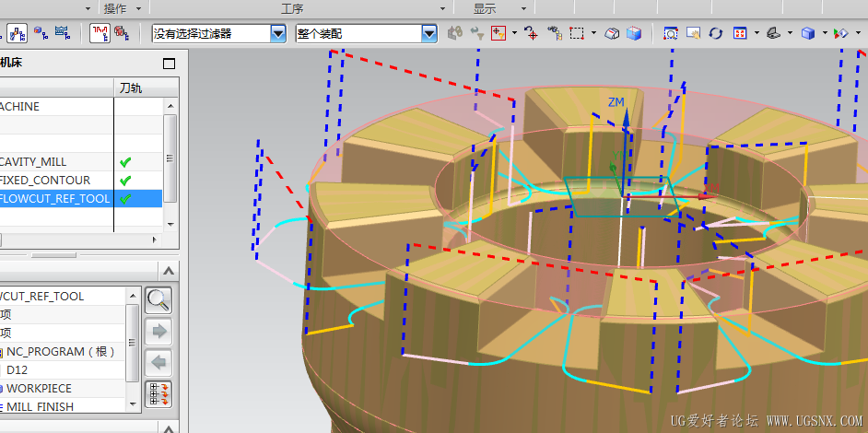Image resolution: width=868 pixels, height=433 pixels.
Task: Click the zoom to window icon
Action: (x=671, y=33)
